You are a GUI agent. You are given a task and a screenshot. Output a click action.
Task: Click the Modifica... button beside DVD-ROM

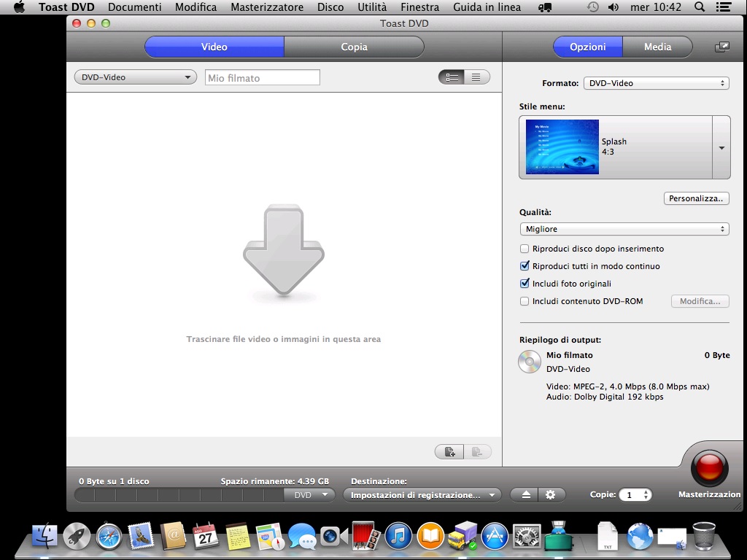[x=700, y=301]
